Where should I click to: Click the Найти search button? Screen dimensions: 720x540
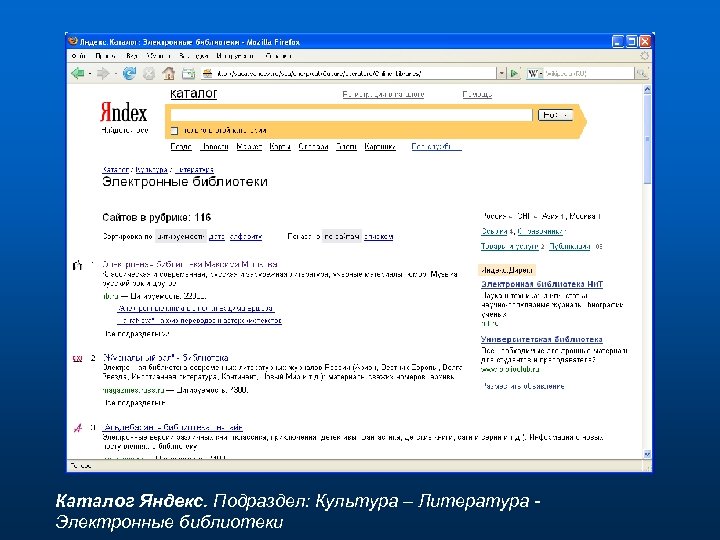(x=555, y=115)
